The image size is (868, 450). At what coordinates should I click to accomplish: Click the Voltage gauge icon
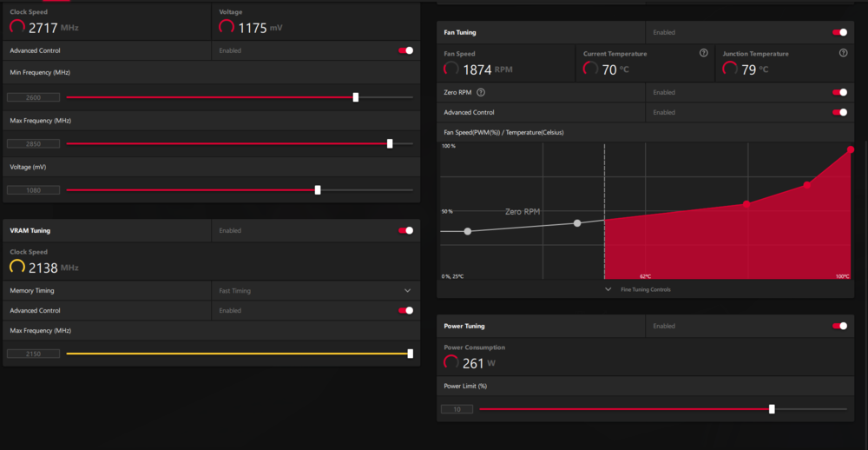[x=227, y=27]
